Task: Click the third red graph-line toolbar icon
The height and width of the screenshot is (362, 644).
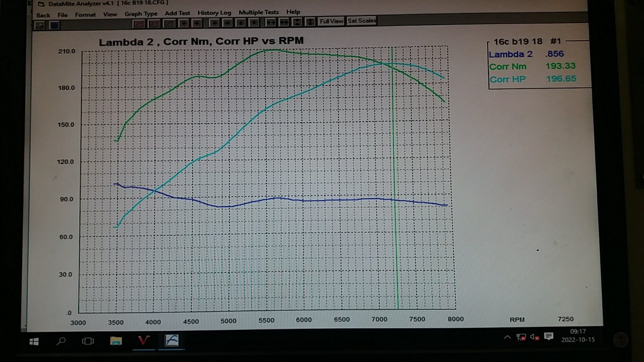Action: 169,23
